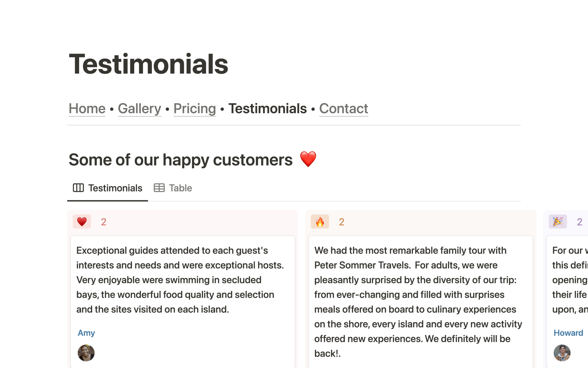Click the name Howard on the card
Image resolution: width=588 pixels, height=368 pixels.
coord(568,333)
